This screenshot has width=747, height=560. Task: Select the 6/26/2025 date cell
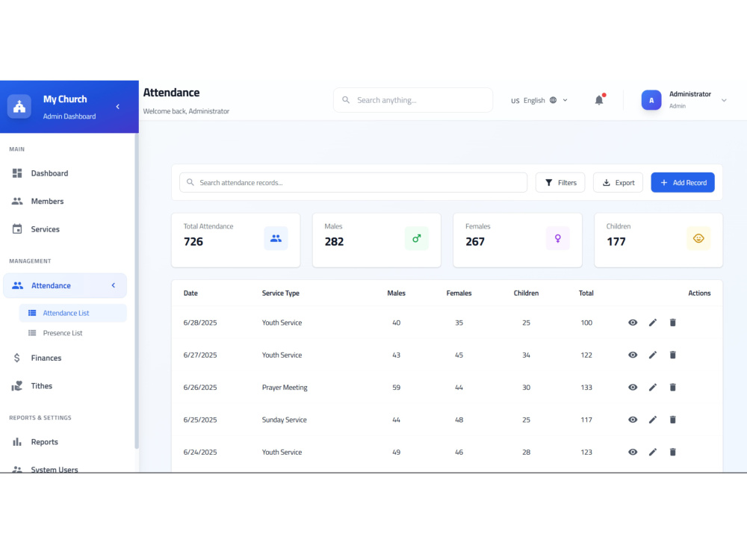point(200,387)
